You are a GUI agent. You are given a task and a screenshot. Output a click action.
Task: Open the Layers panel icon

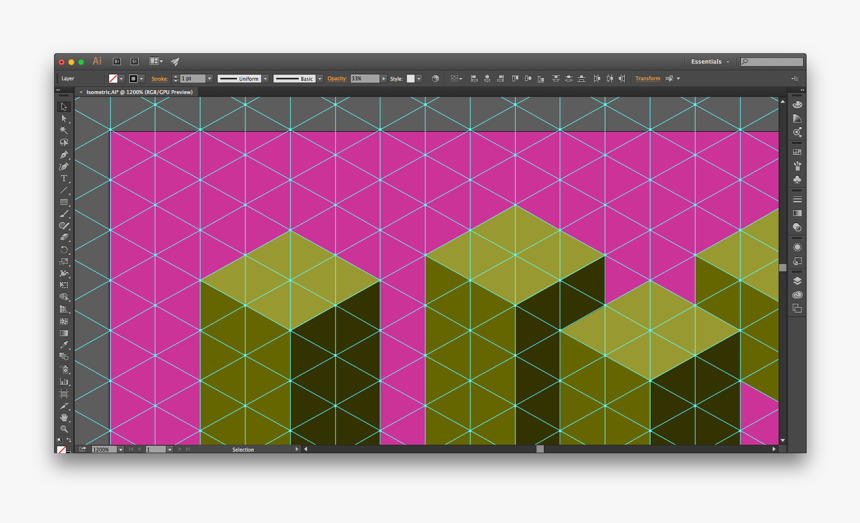tap(797, 281)
